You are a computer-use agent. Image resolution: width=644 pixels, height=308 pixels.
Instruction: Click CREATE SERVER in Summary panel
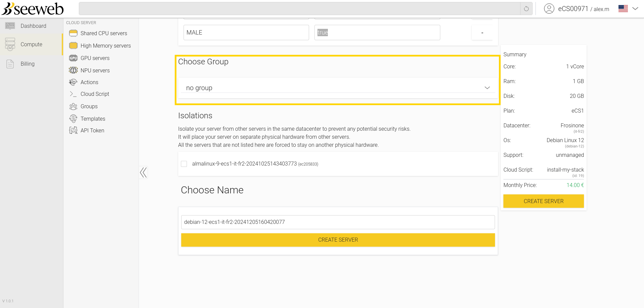[x=544, y=201]
